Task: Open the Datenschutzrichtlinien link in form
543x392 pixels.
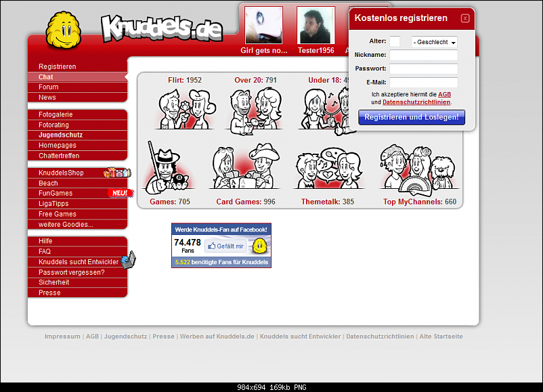Action: click(x=416, y=102)
